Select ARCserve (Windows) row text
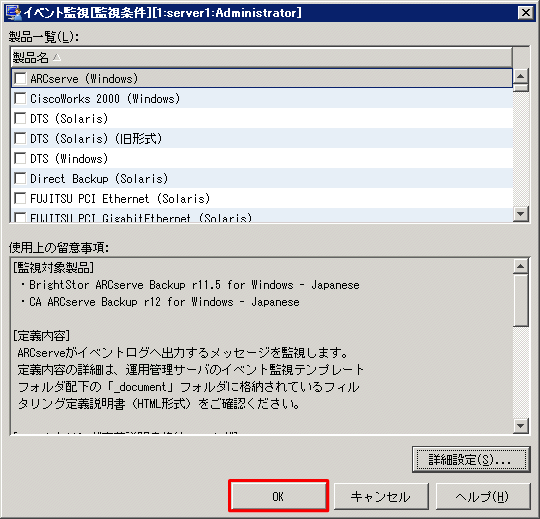 (x=84, y=79)
